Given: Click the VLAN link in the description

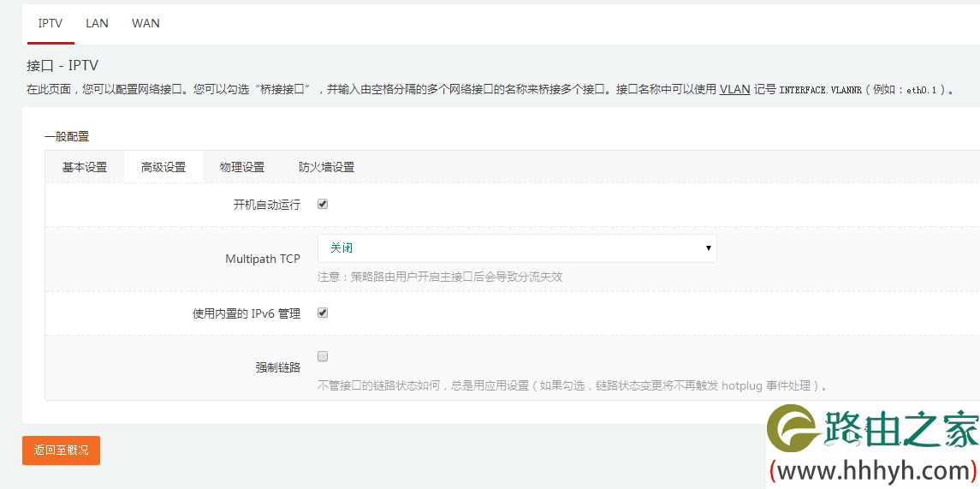Looking at the screenshot, I should (734, 89).
